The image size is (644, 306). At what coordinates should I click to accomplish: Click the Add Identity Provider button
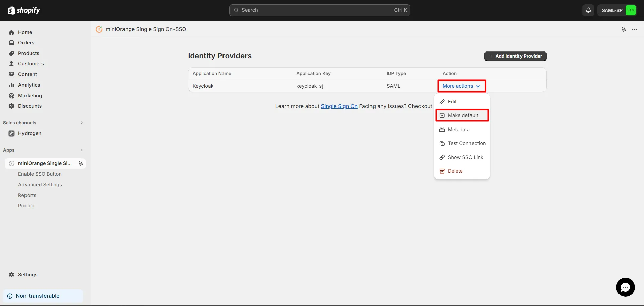(x=515, y=56)
